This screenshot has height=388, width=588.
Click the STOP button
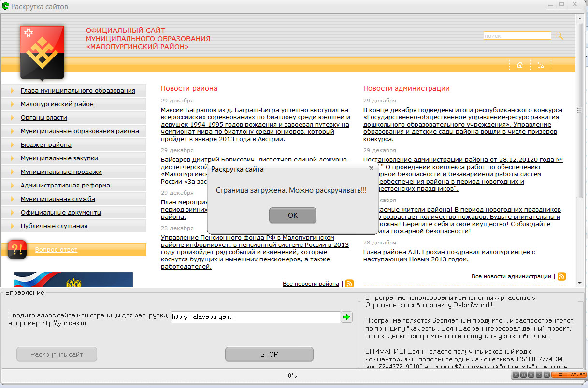tap(269, 354)
